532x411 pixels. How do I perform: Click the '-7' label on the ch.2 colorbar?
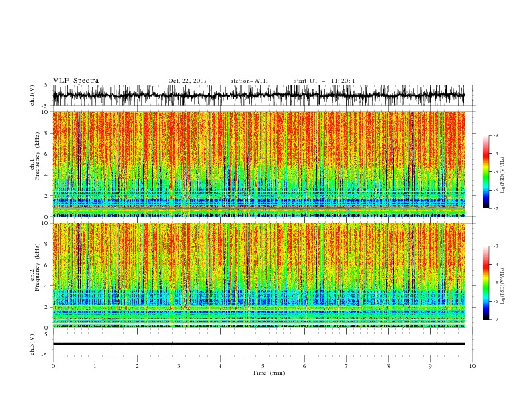(x=495, y=319)
